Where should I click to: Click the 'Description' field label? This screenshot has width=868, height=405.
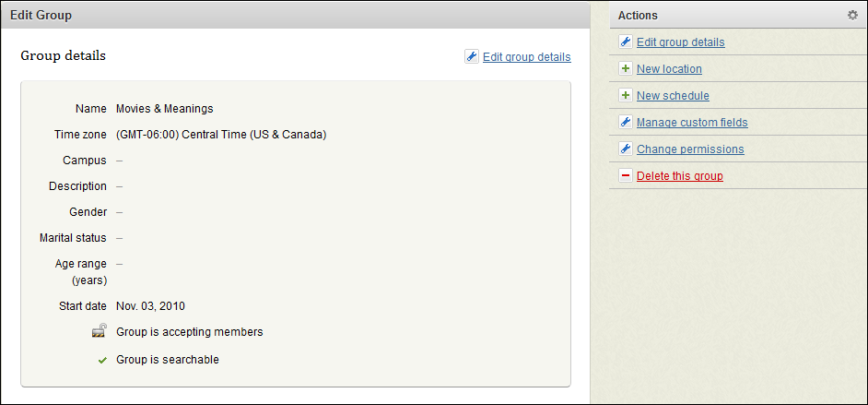pos(77,186)
